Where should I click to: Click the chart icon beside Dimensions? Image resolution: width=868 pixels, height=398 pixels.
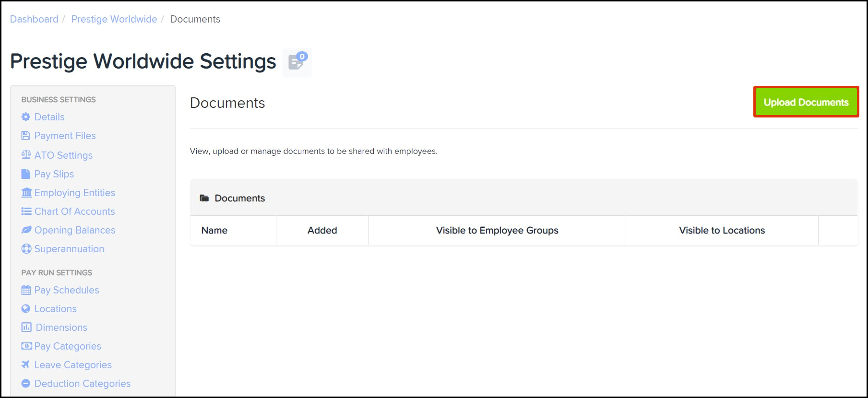click(x=26, y=328)
